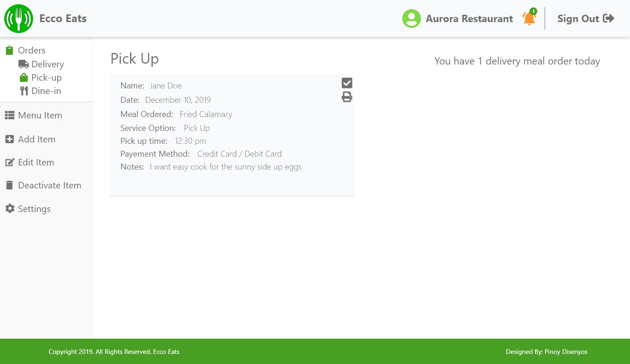Viewport: 630px width, 364px height.
Task: Sign Out of the account
Action: click(x=578, y=18)
